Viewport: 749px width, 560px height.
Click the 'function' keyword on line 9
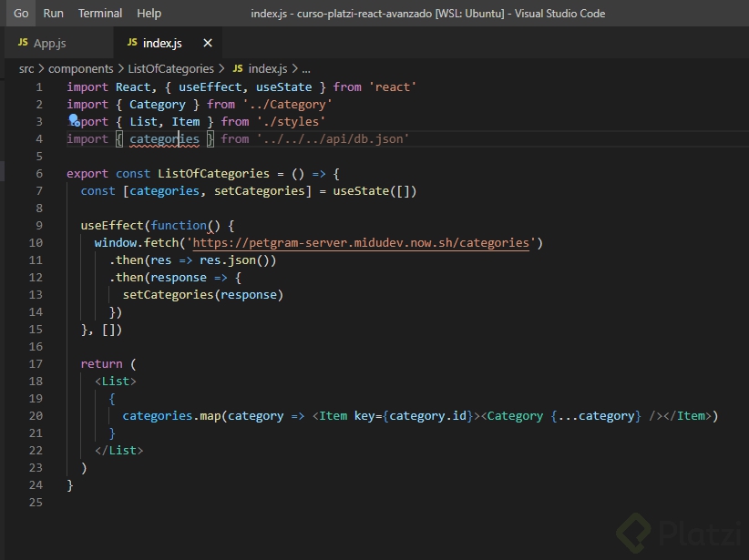coord(179,225)
